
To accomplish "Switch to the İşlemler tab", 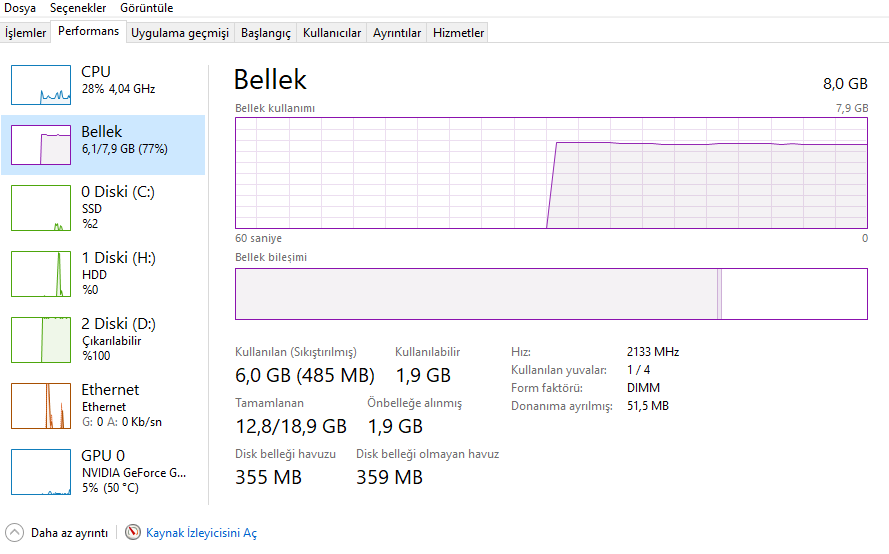I will [x=26, y=33].
